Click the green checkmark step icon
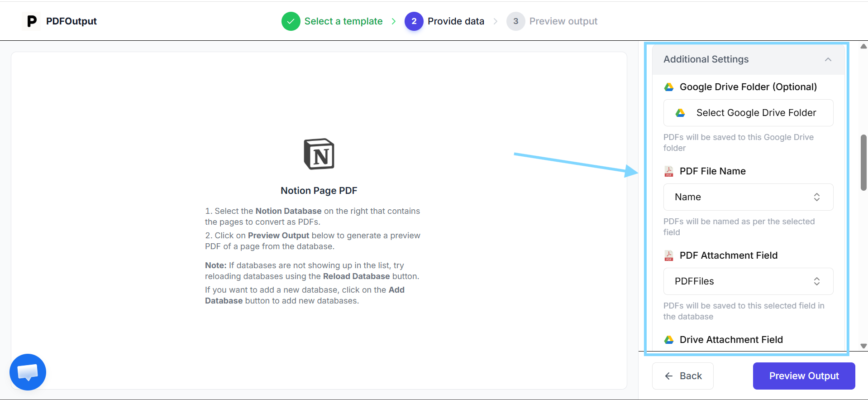Image resolution: width=868 pixels, height=400 pixels. pyautogui.click(x=291, y=21)
